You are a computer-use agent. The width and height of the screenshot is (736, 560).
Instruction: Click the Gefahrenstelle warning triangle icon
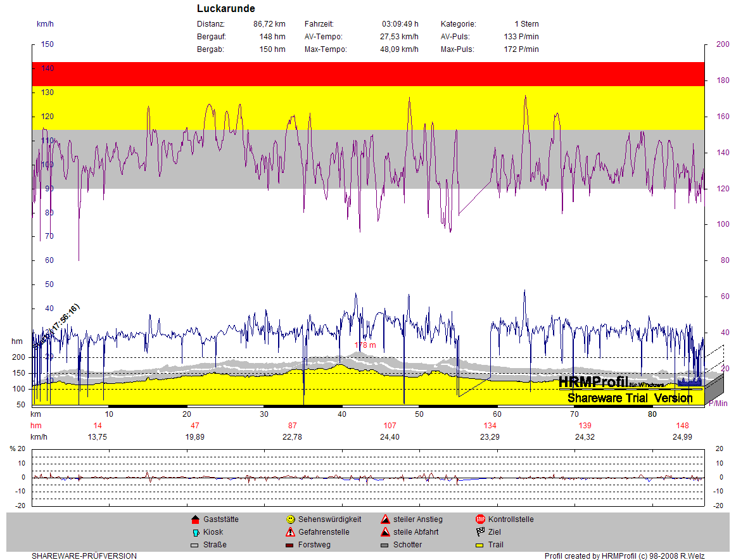tap(290, 532)
